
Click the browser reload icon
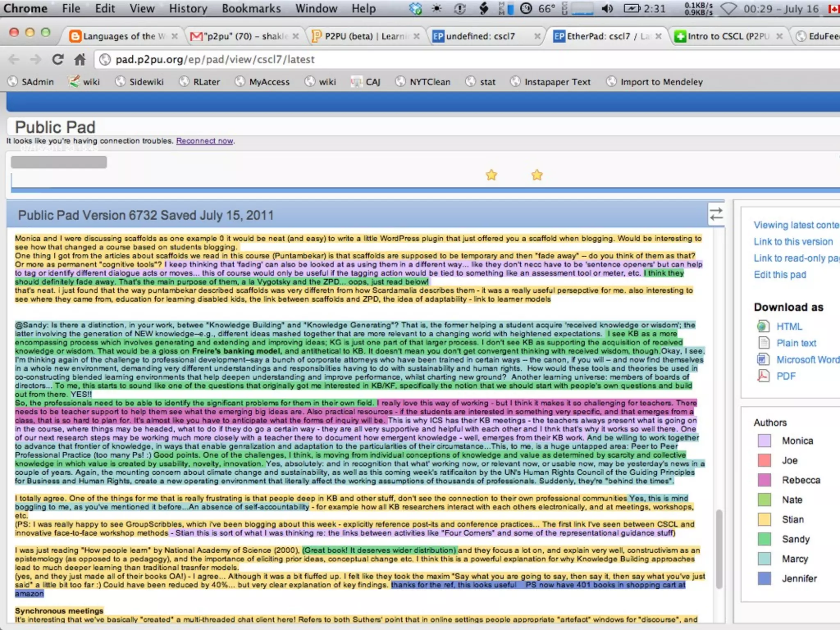(x=58, y=60)
